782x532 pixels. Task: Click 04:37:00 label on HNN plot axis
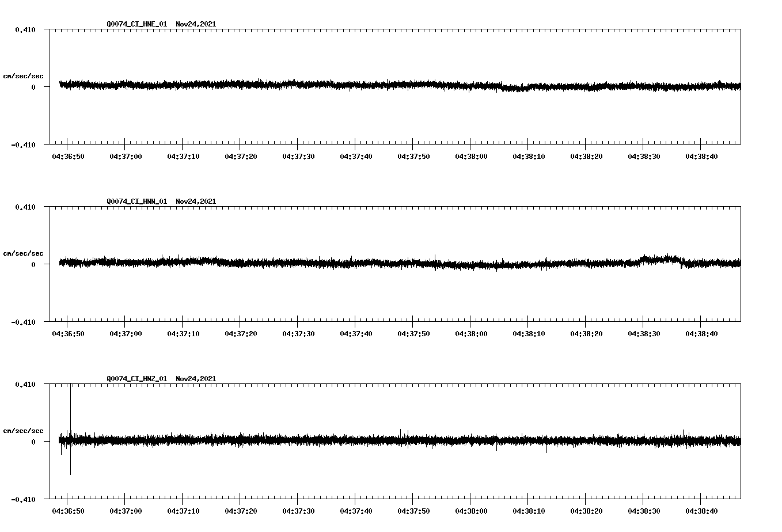tap(126, 334)
